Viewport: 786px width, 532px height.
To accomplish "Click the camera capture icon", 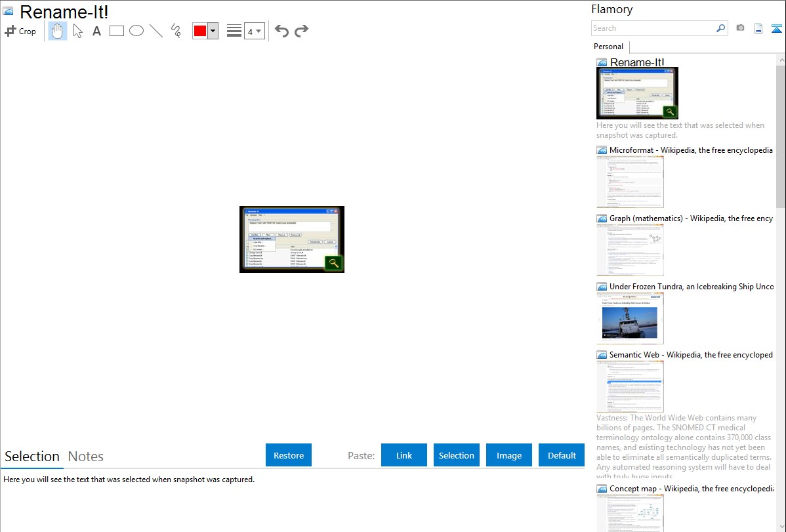I will (740, 28).
